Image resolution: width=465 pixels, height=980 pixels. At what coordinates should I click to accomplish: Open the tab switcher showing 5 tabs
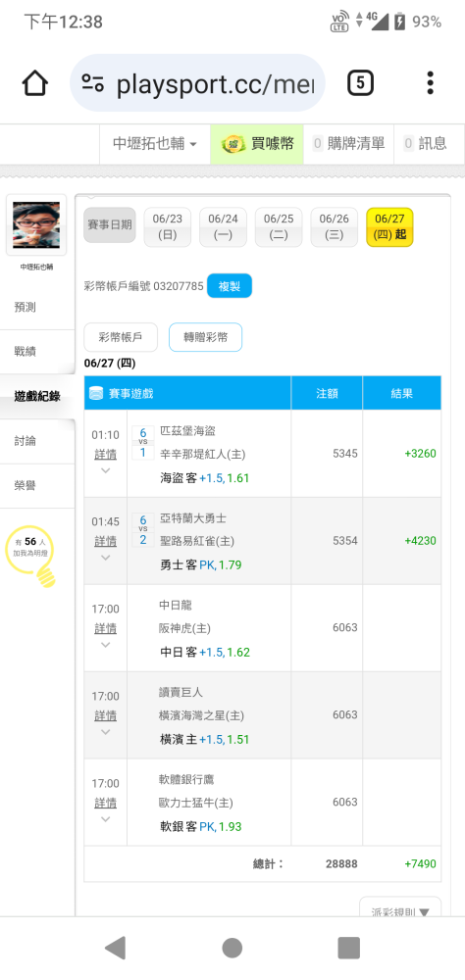click(x=360, y=82)
